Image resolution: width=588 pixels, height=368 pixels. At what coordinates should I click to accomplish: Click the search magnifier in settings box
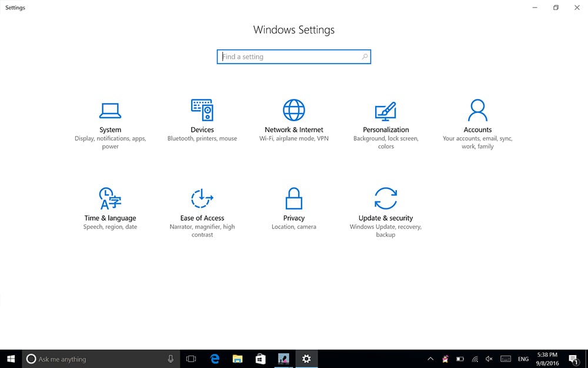[365, 57]
